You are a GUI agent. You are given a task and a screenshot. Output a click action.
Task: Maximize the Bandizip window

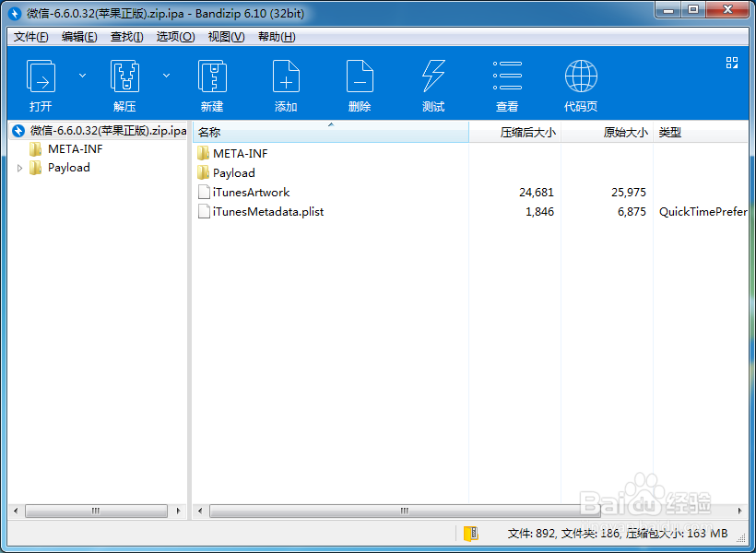(692, 9)
